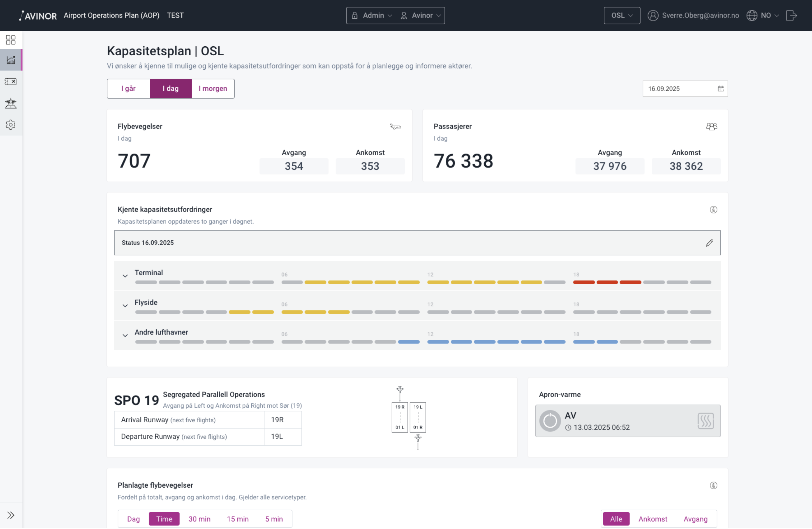
Task: Click the capacity chart sidebar icon
Action: click(11, 60)
